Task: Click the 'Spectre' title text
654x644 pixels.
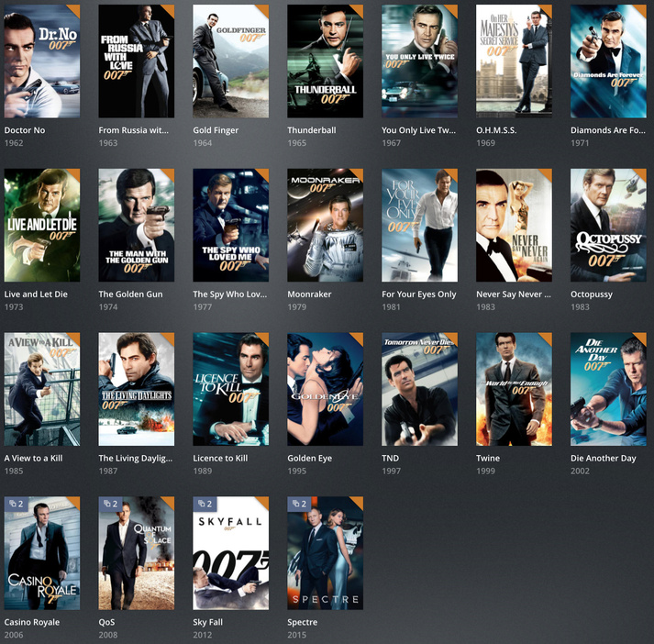Action: [303, 622]
